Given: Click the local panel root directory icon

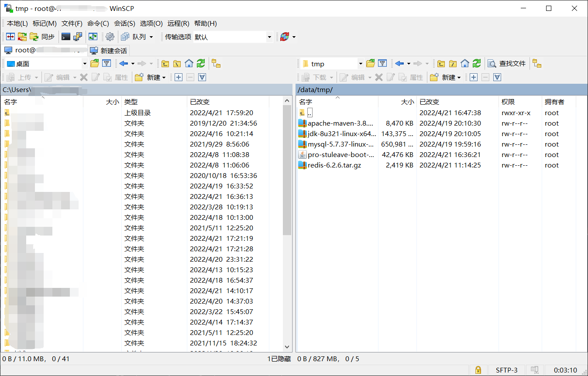Looking at the screenshot, I should click(177, 64).
